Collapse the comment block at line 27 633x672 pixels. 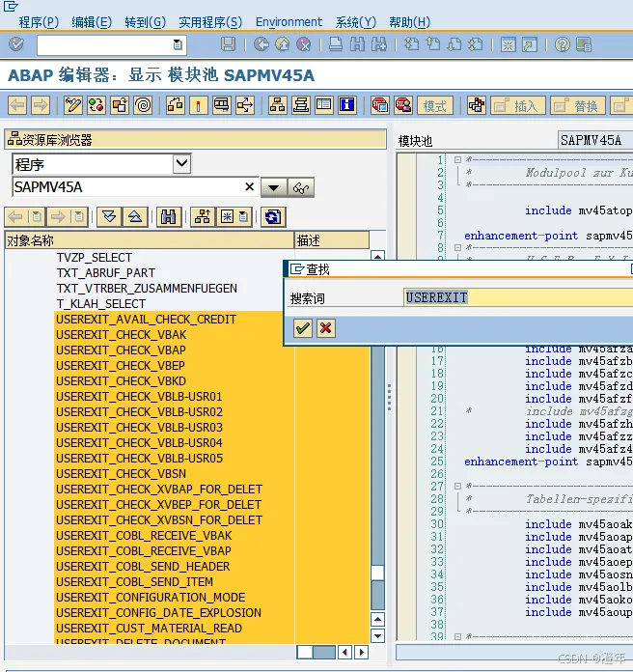click(x=457, y=486)
